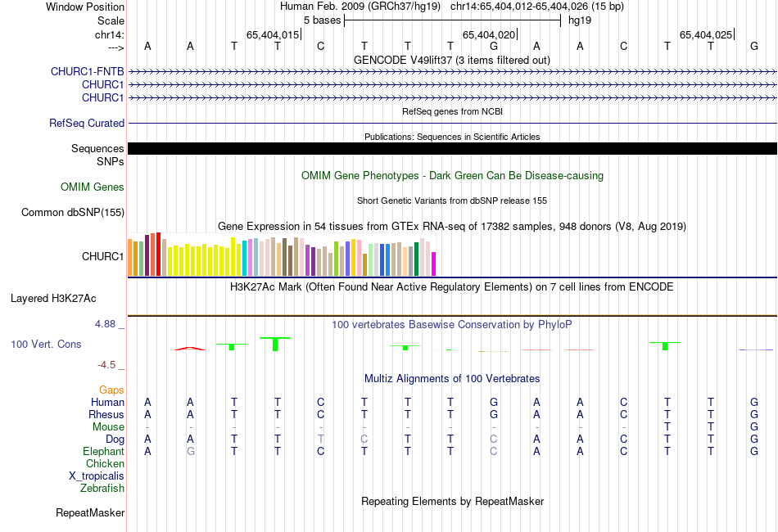This screenshot has width=778, height=532.
Task: Open the OMIM Gene Phenotypes title
Action: coord(453,175)
